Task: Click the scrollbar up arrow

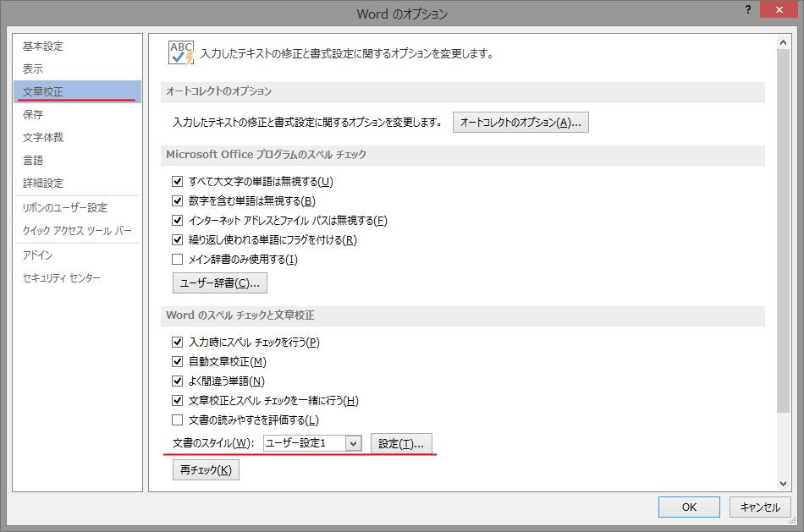Action: (x=783, y=42)
